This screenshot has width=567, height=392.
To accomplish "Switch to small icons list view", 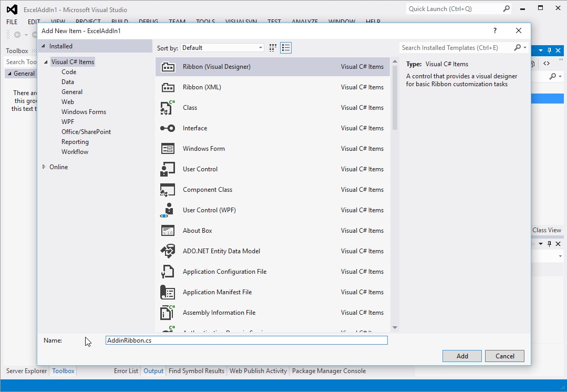I will [286, 48].
